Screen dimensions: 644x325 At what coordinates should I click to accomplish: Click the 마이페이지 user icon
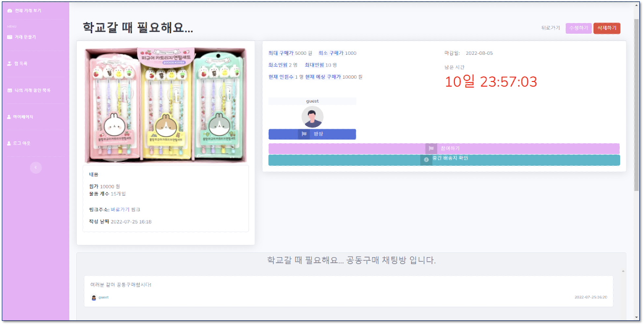[x=9, y=117]
